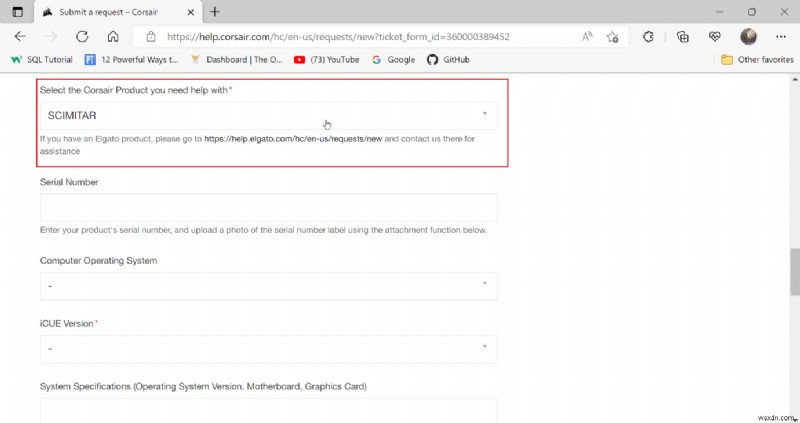Add this page to favorites
Viewport: 800px width, 423px height.
[x=612, y=37]
